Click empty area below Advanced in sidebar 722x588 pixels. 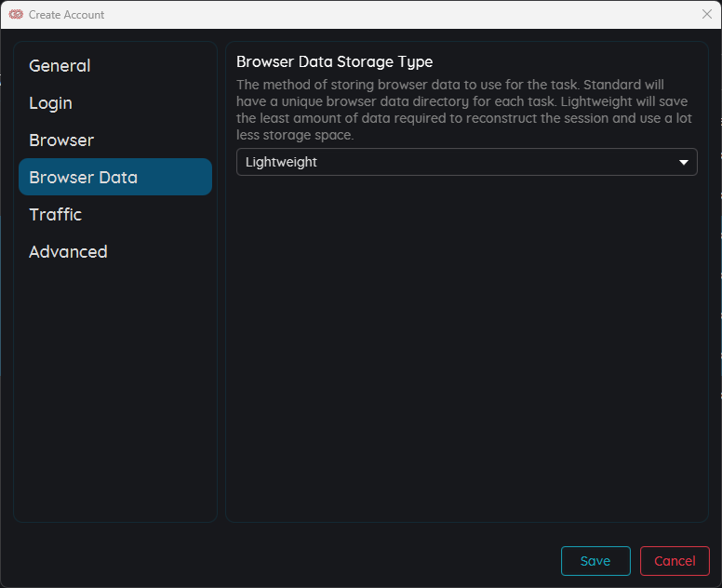click(114, 391)
